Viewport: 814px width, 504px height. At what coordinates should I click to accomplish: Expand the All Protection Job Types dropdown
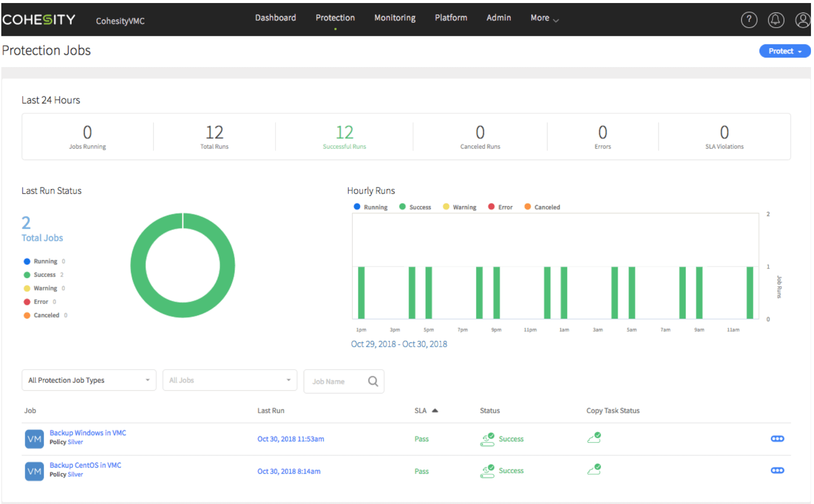[89, 380]
